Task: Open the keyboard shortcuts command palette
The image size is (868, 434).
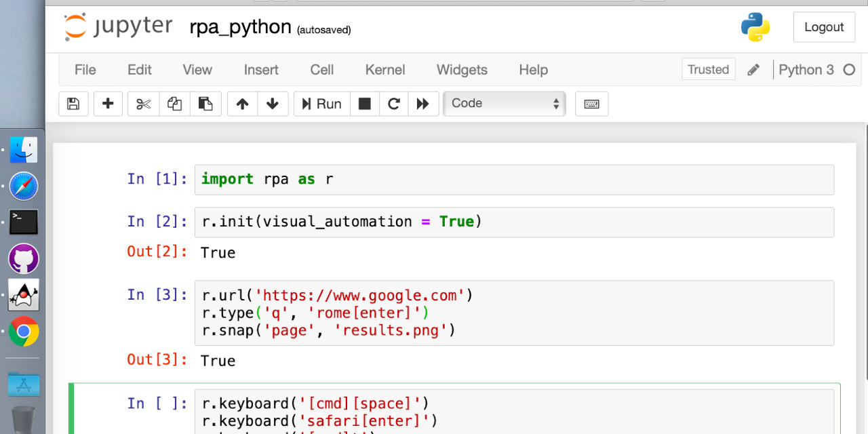Action: coord(591,103)
